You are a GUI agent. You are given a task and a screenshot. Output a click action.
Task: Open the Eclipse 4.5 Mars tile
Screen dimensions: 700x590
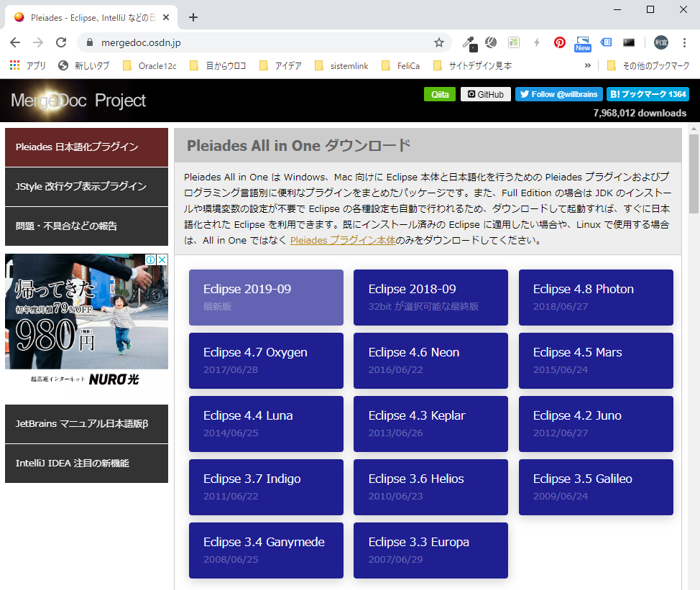(x=596, y=361)
